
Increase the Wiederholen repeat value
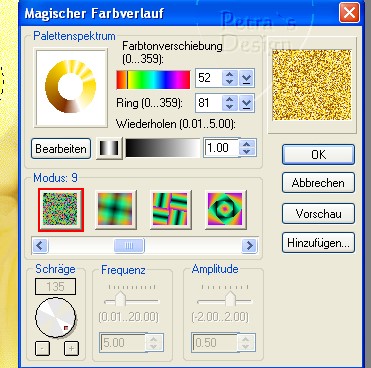click(247, 144)
